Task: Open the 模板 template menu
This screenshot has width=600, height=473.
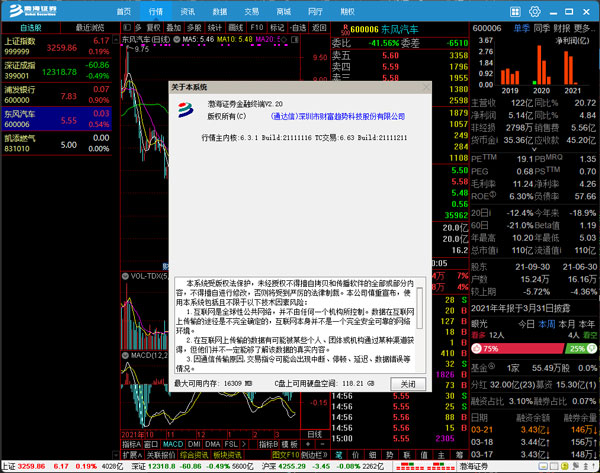Action: point(290,444)
